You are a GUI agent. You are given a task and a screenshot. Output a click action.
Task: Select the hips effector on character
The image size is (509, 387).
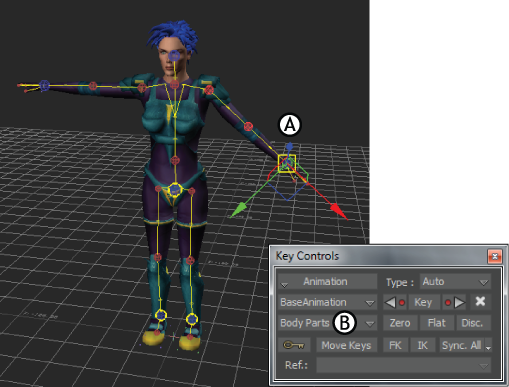click(x=175, y=190)
